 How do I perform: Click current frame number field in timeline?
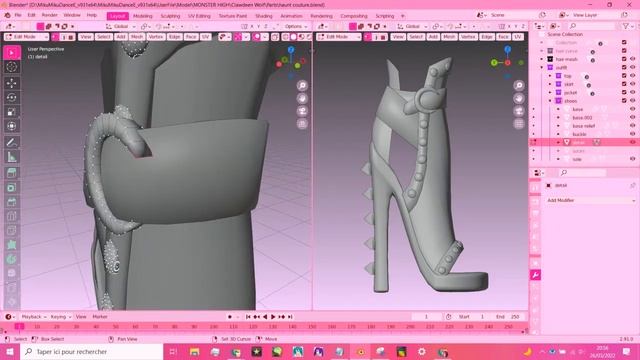tap(427, 317)
